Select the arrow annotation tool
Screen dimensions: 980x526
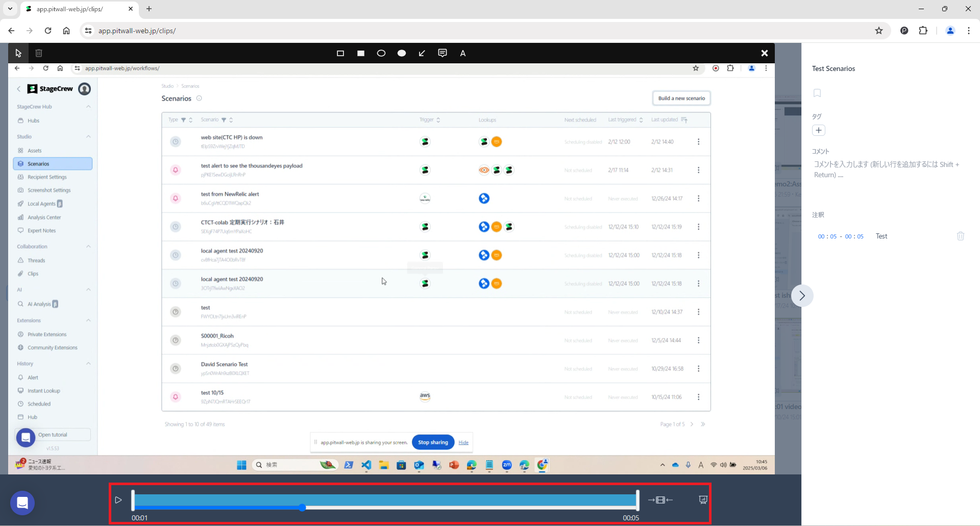pyautogui.click(x=422, y=53)
